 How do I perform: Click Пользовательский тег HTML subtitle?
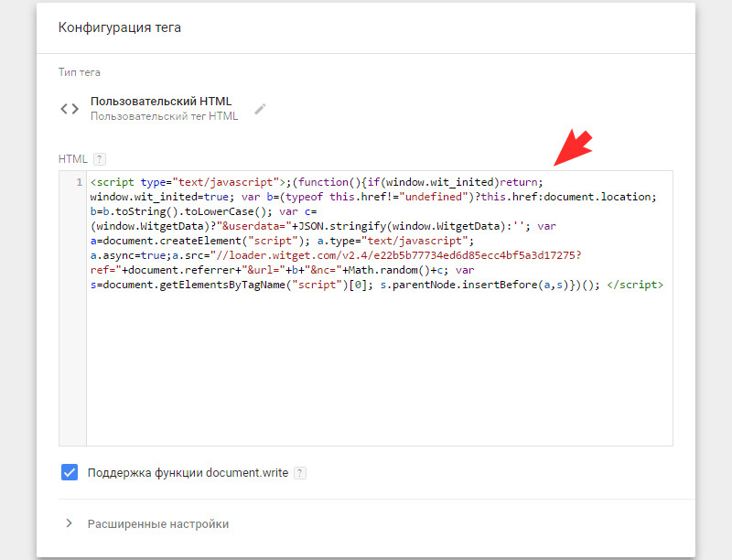click(165, 116)
